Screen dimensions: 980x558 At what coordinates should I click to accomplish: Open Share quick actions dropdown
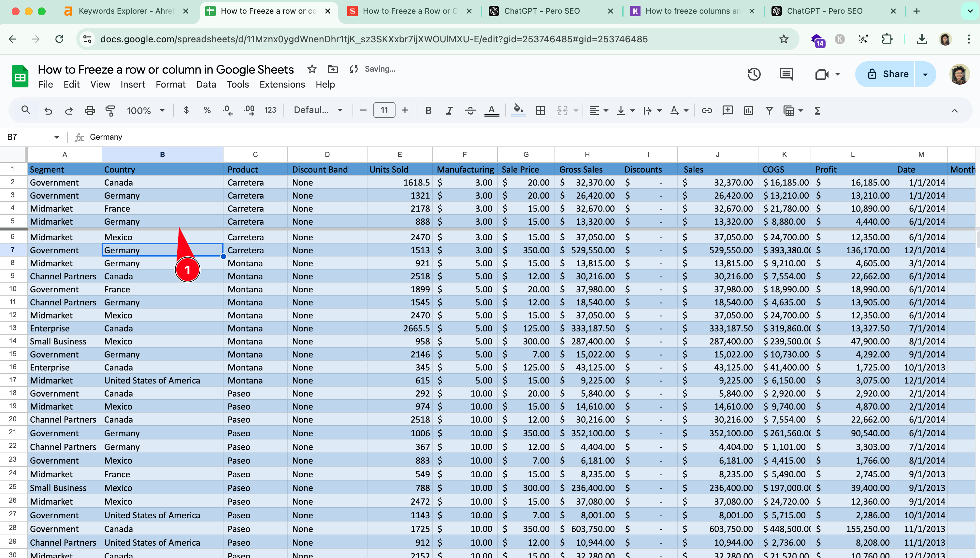click(925, 74)
